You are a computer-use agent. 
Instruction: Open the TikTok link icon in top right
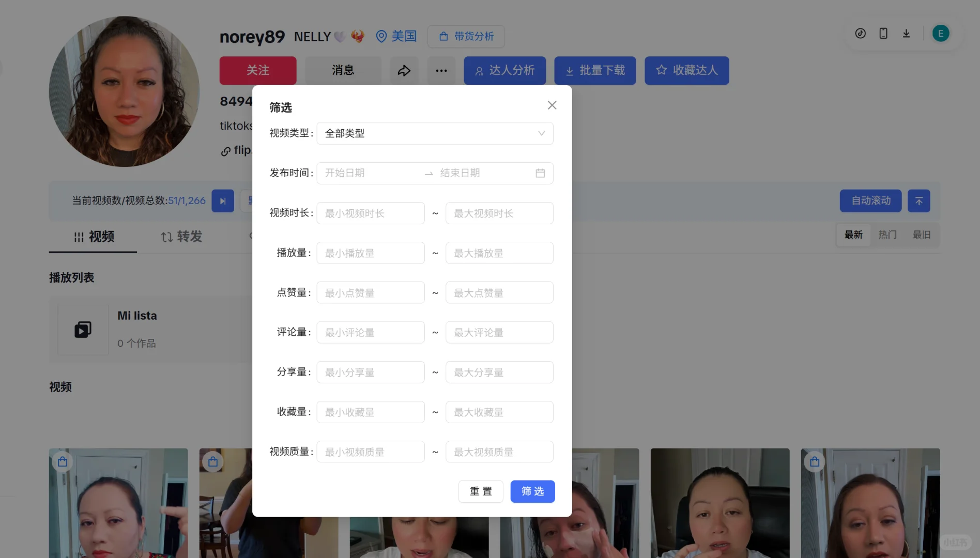click(x=860, y=33)
